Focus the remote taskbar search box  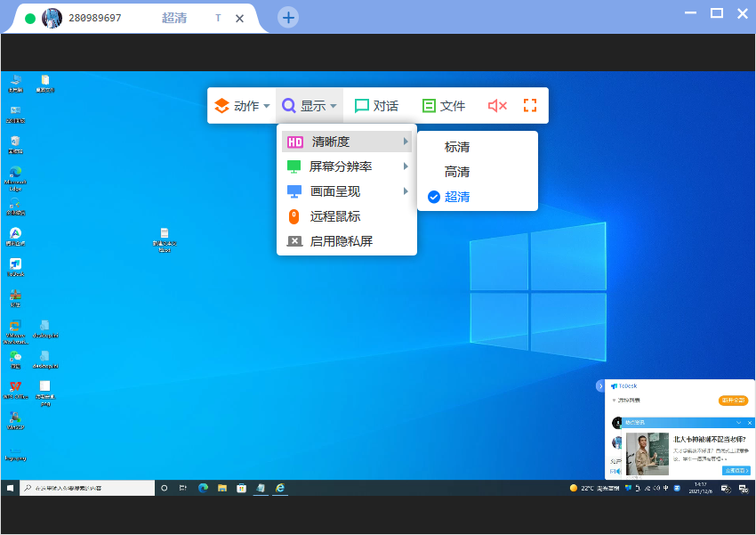(87, 488)
